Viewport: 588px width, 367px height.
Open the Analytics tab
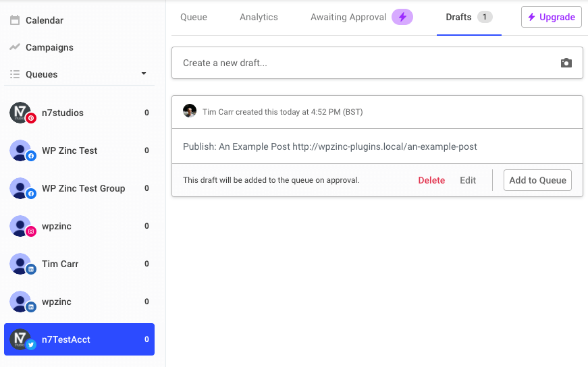click(x=259, y=17)
